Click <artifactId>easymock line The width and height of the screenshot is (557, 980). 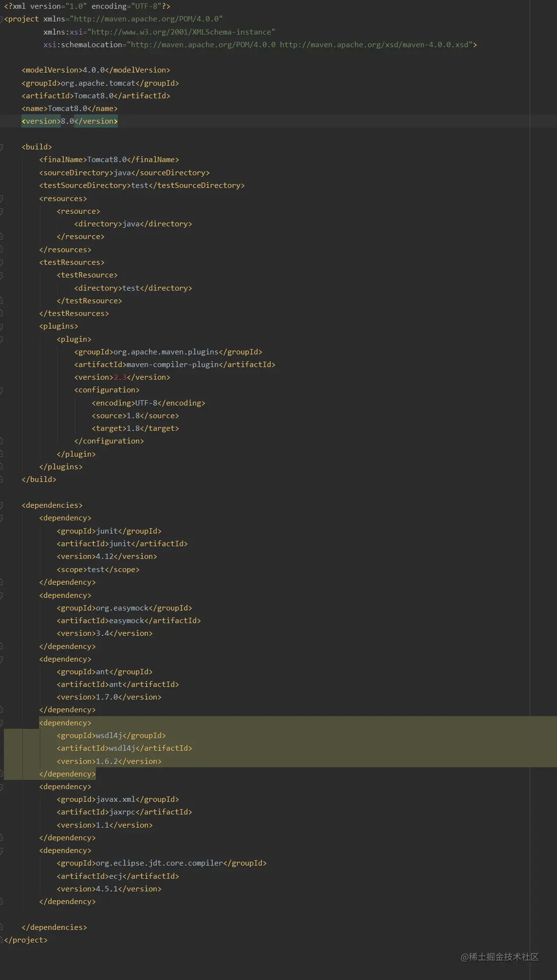[x=129, y=621]
